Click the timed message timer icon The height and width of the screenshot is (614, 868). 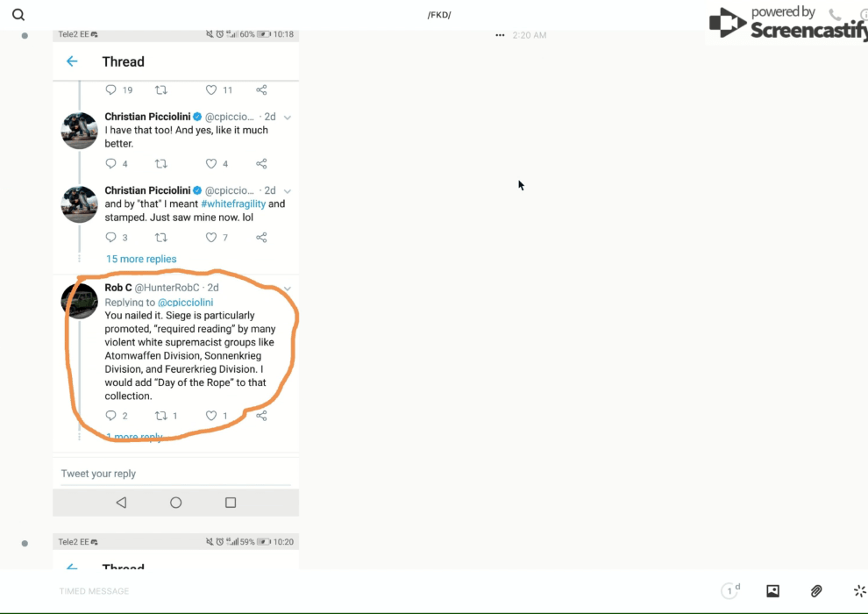729,591
